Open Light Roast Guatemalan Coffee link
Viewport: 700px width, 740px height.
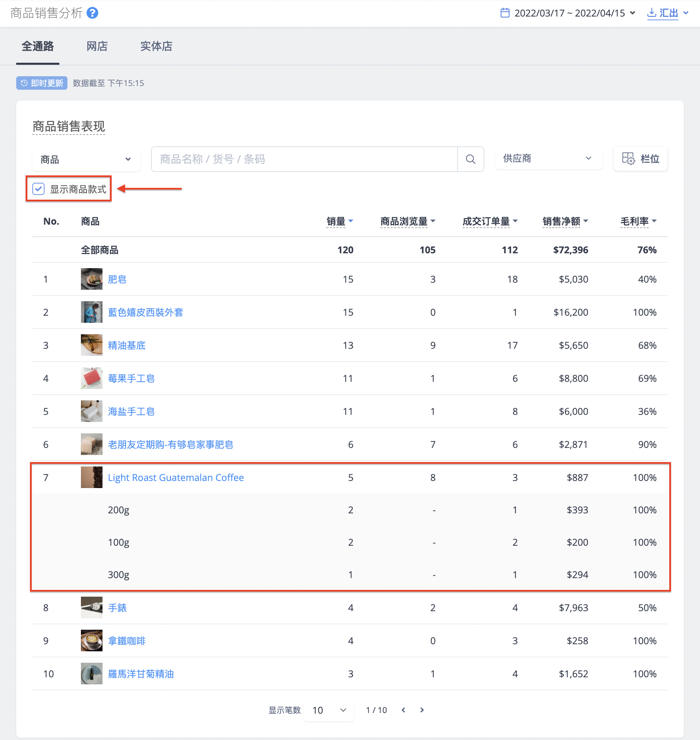(x=176, y=477)
